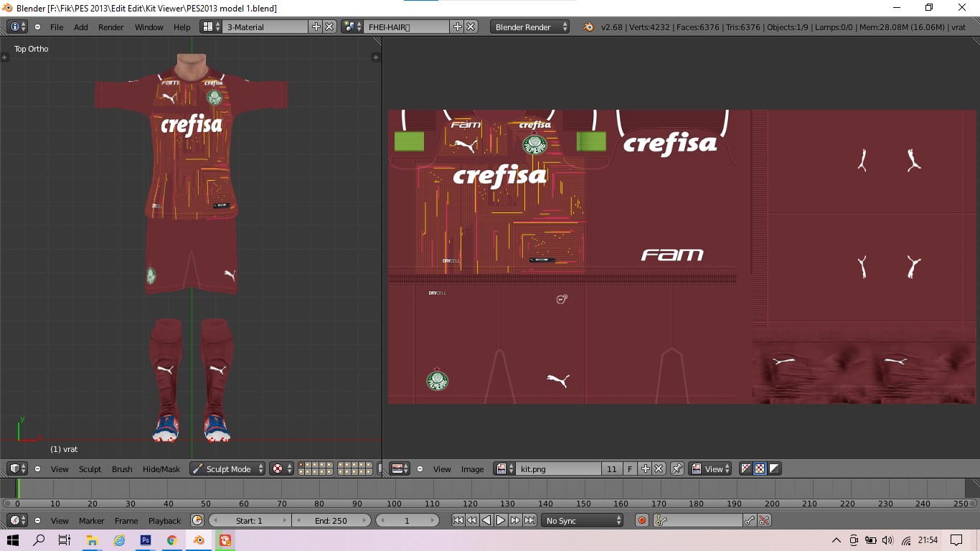980x551 pixels.
Task: Toggle preview frame range clock icon
Action: (x=197, y=520)
